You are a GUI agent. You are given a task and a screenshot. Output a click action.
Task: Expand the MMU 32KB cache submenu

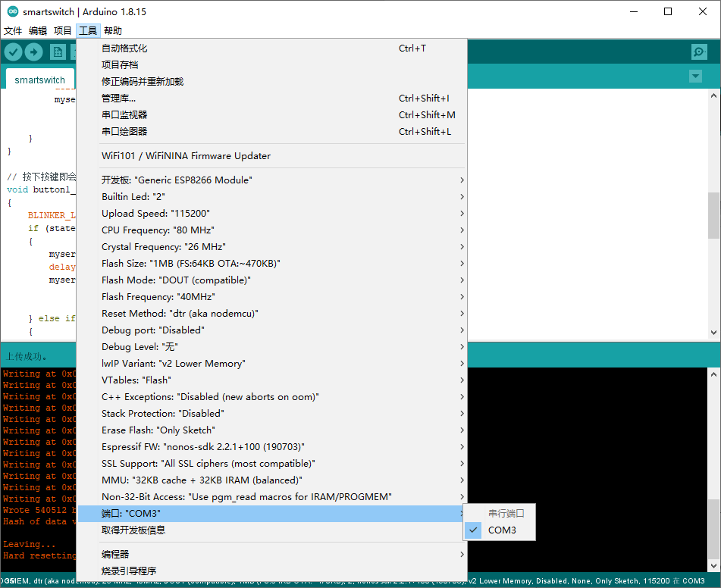tap(271, 480)
